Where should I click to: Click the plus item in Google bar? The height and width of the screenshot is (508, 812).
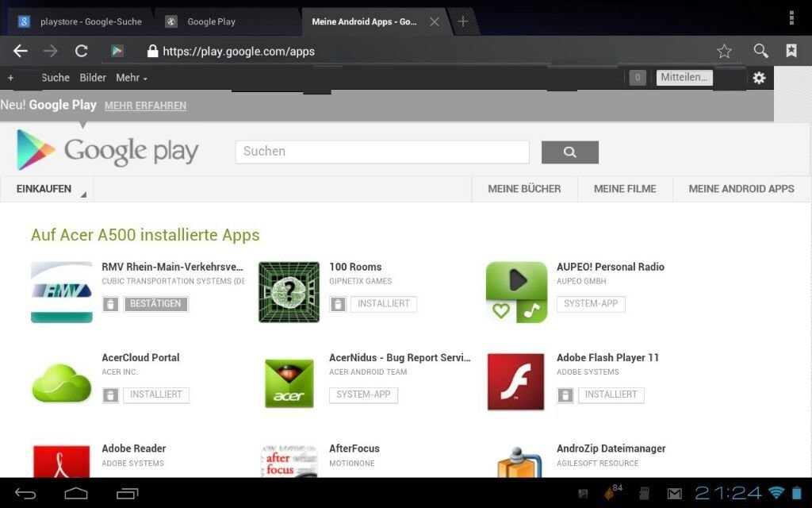point(10,78)
